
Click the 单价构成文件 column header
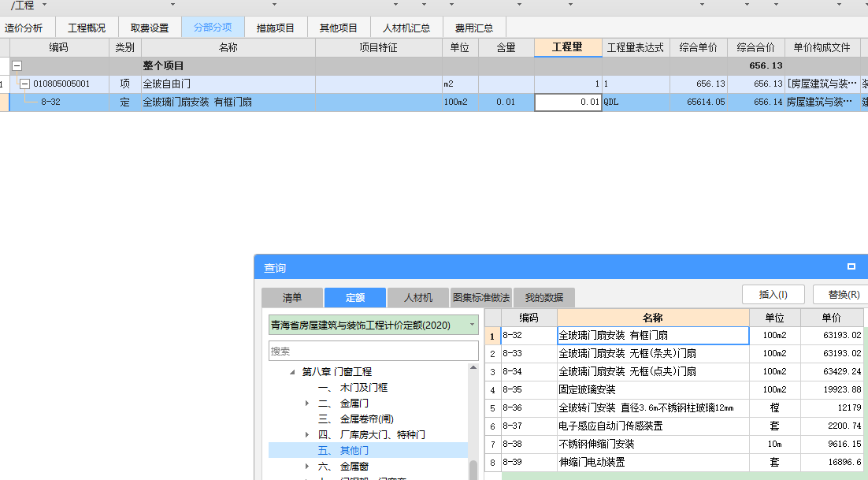[x=822, y=47]
